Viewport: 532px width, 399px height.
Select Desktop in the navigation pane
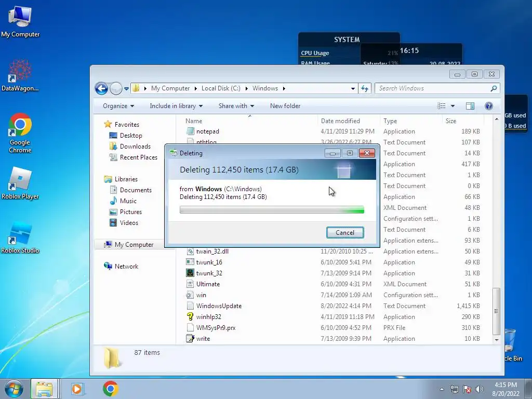[x=131, y=136]
